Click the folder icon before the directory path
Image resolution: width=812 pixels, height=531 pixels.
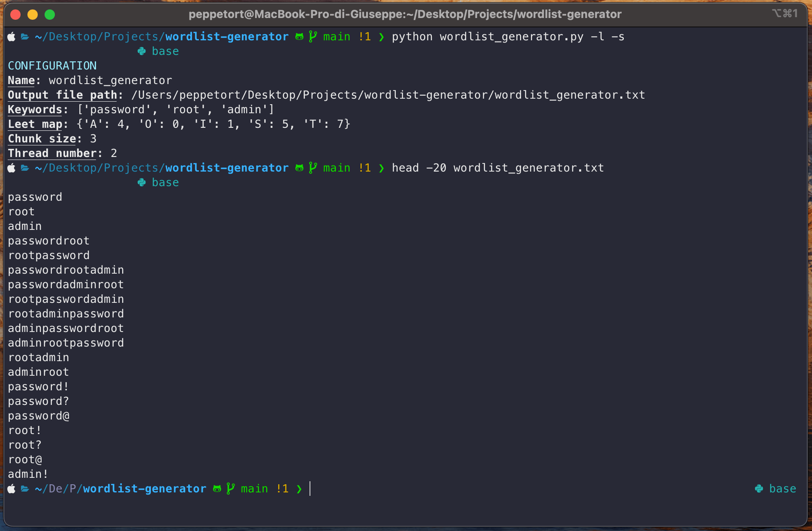click(24, 36)
